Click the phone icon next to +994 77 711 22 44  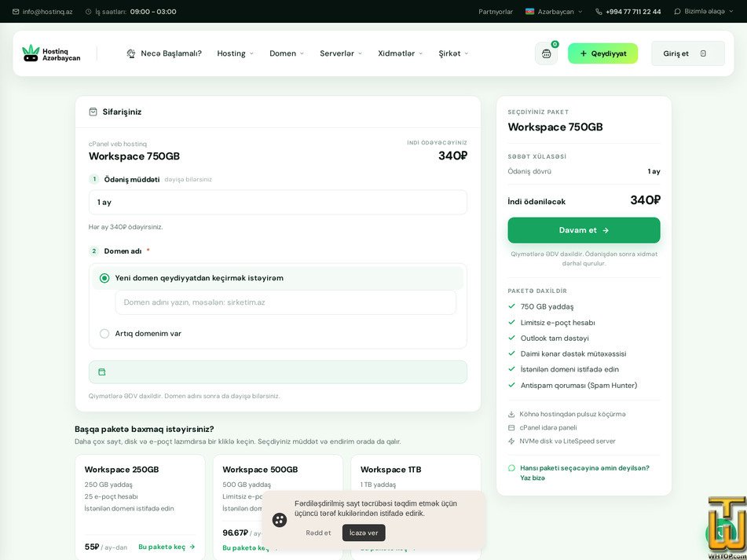[x=599, y=12]
